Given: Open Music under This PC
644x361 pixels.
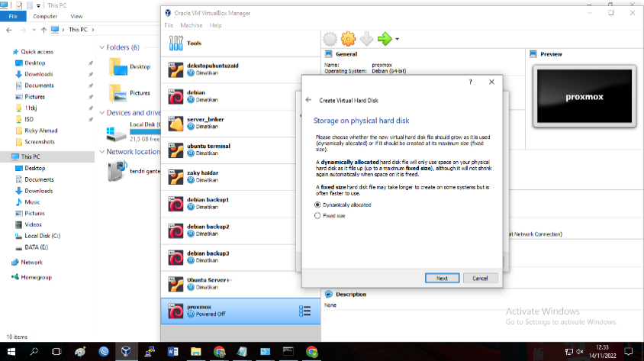Looking at the screenshot, I should (x=32, y=202).
